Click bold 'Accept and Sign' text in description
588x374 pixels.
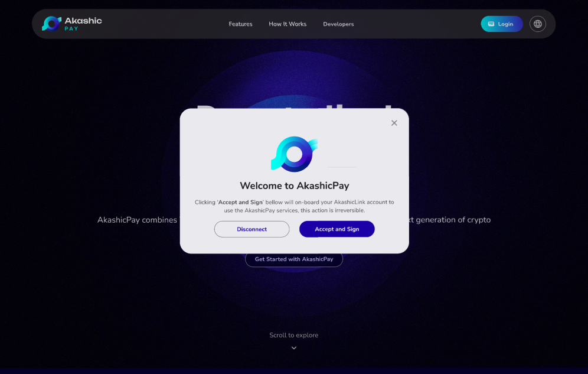pyautogui.click(x=240, y=202)
